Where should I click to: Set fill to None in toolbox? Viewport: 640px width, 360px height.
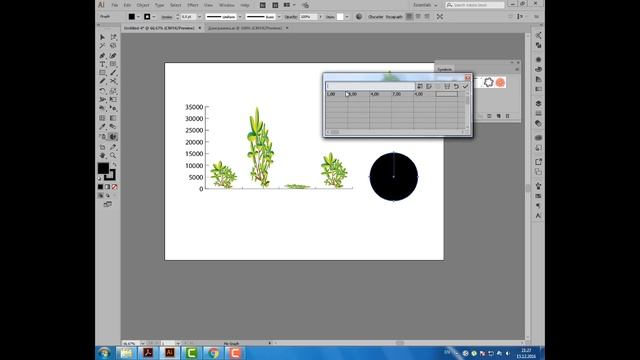click(115, 187)
